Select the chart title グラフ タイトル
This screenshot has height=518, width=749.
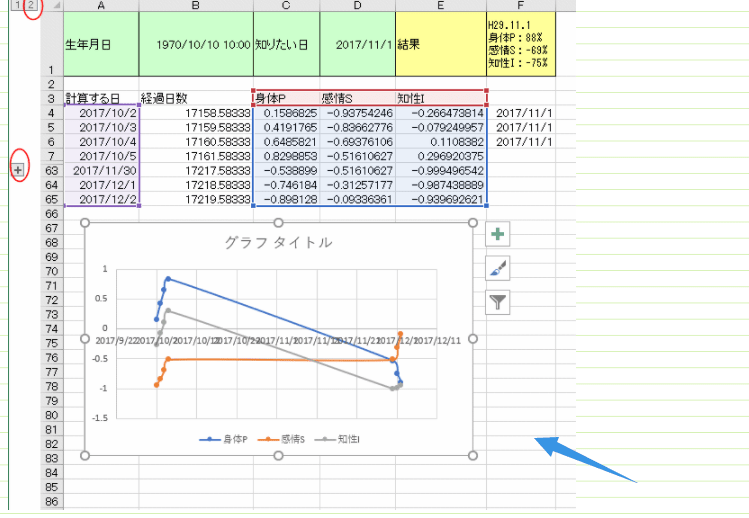point(279,243)
